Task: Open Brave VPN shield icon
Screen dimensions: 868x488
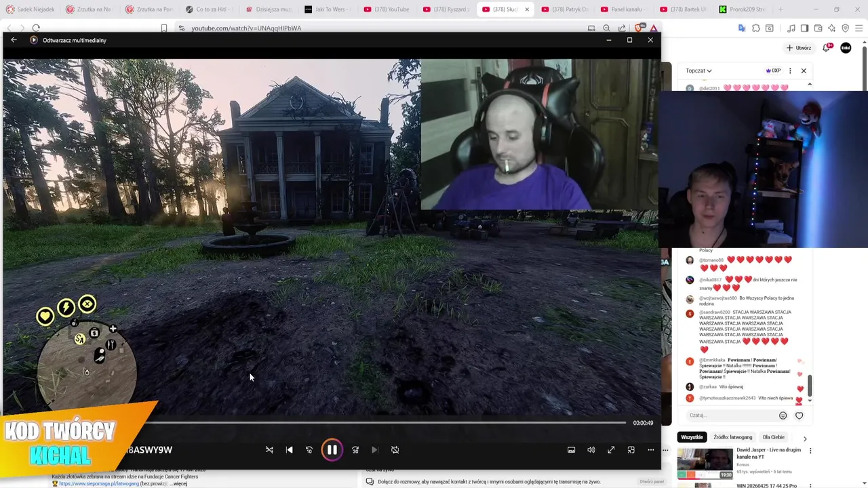Action: pyautogui.click(x=845, y=28)
